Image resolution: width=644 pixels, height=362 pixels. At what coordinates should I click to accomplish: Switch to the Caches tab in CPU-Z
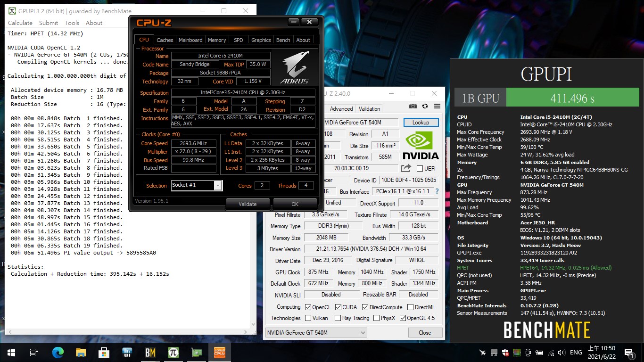[x=165, y=40]
